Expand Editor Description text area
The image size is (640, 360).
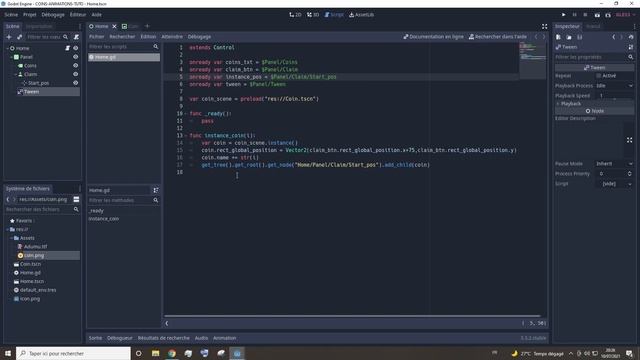[629, 140]
